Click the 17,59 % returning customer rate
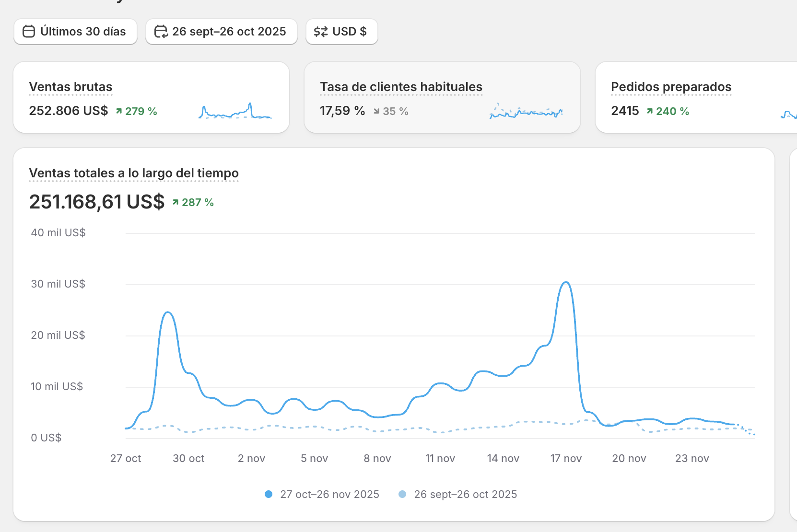 (x=342, y=111)
